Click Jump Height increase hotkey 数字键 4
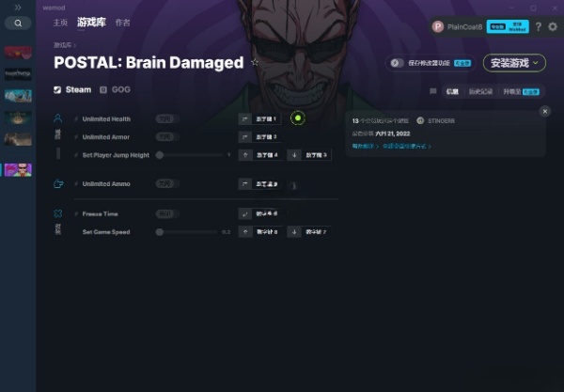The image size is (564, 392). click(267, 155)
